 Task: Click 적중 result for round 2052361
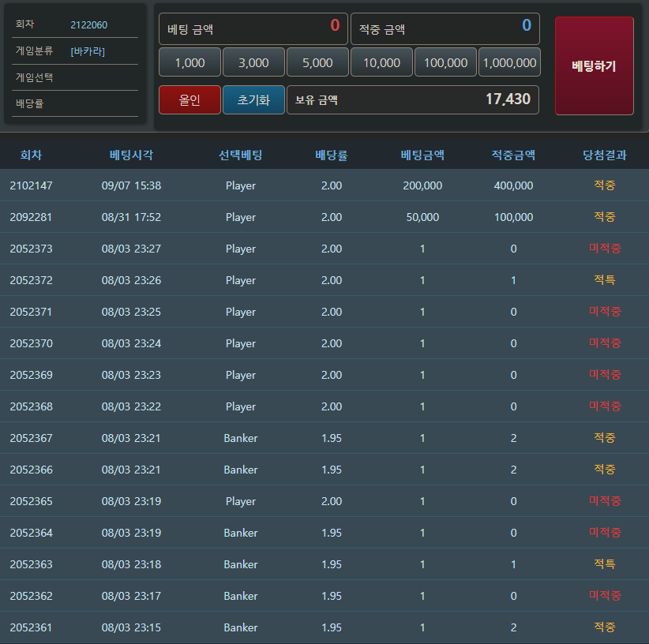coord(605,627)
